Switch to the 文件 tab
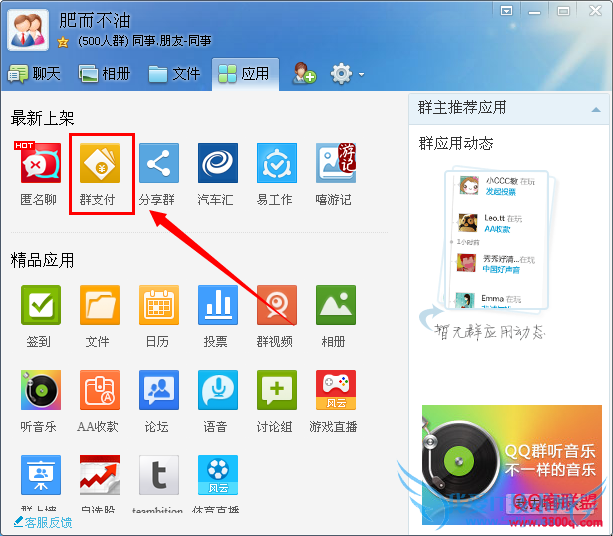Screen dimensions: 613x536 [x=174, y=73]
